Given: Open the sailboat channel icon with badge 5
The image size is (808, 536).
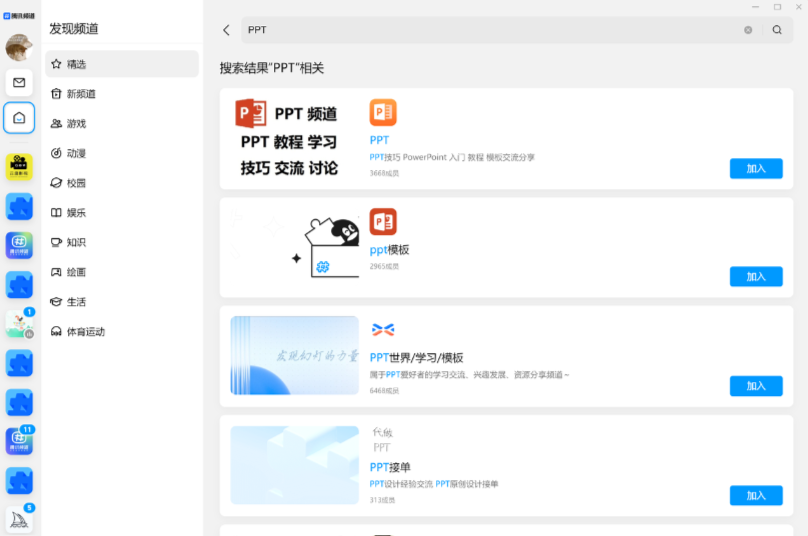Looking at the screenshot, I should [x=19, y=520].
